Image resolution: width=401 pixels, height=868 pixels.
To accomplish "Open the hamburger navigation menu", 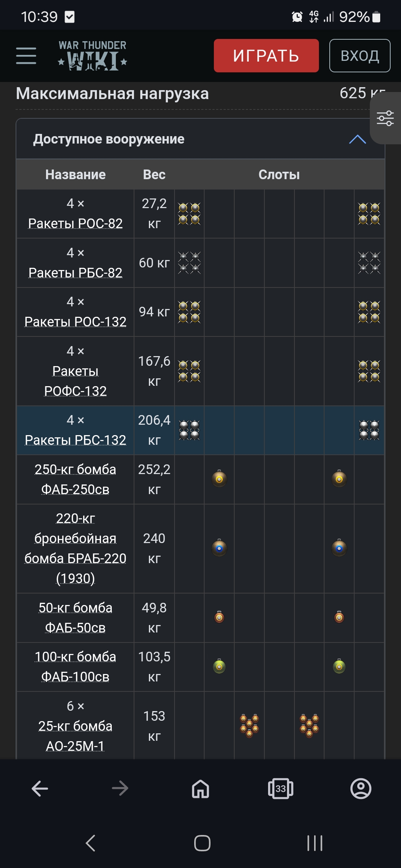I will 26,56.
